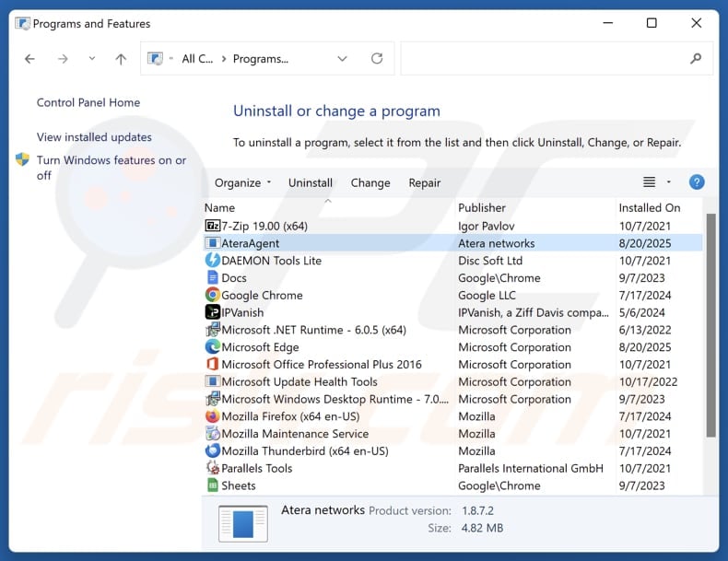Image resolution: width=728 pixels, height=561 pixels.
Task: Click the Disc Soft Ltd publisher cell
Action: click(x=490, y=261)
